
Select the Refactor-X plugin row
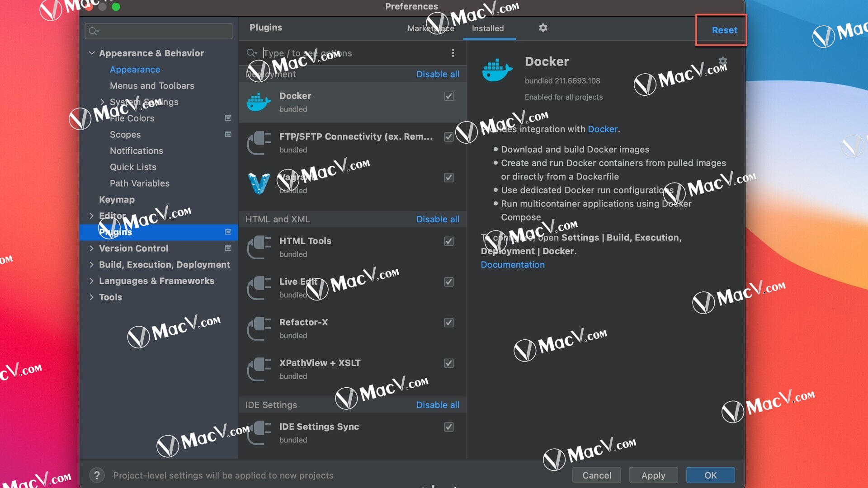(x=353, y=328)
